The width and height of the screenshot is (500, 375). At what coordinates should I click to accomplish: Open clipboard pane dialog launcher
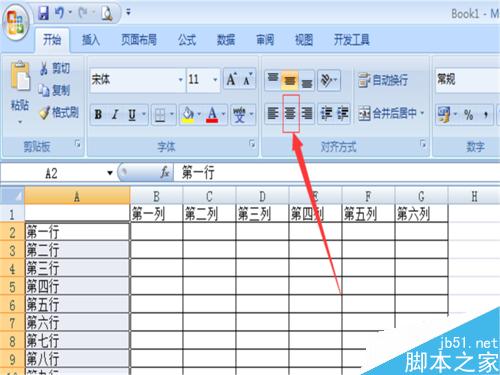point(78,144)
